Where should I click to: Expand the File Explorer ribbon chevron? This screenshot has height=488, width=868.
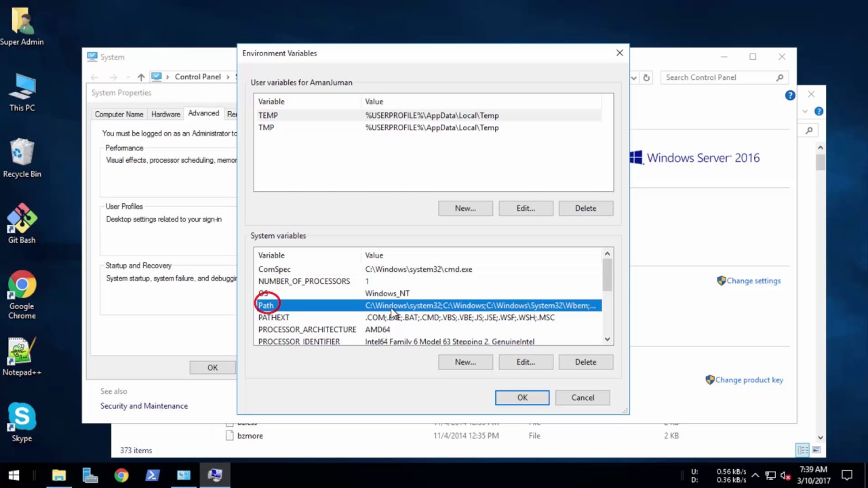pyautogui.click(x=805, y=111)
